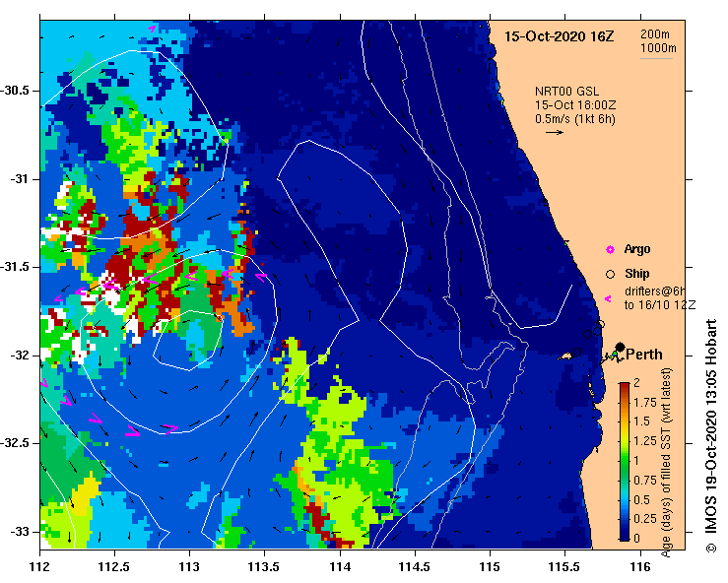Click the longitude axis label '116'
728x583 pixels.
click(x=640, y=567)
